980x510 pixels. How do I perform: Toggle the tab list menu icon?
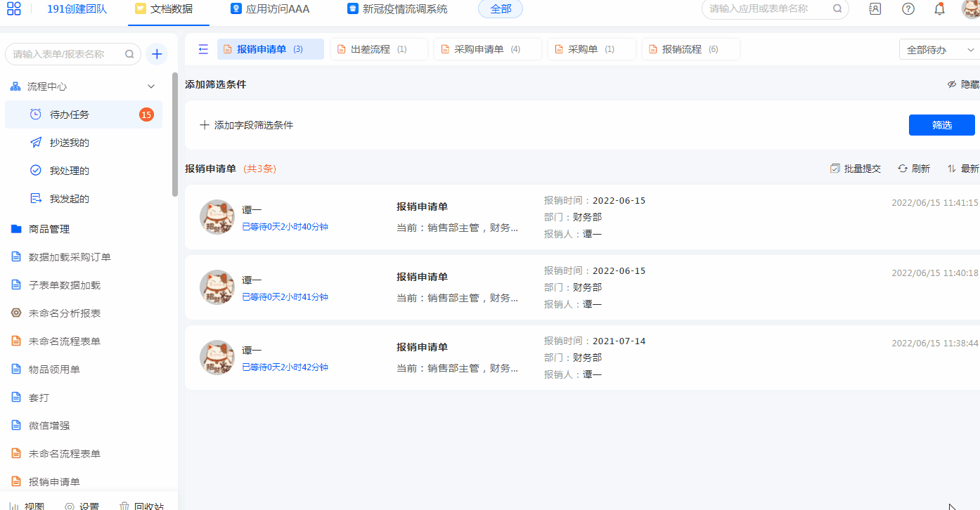(x=203, y=49)
